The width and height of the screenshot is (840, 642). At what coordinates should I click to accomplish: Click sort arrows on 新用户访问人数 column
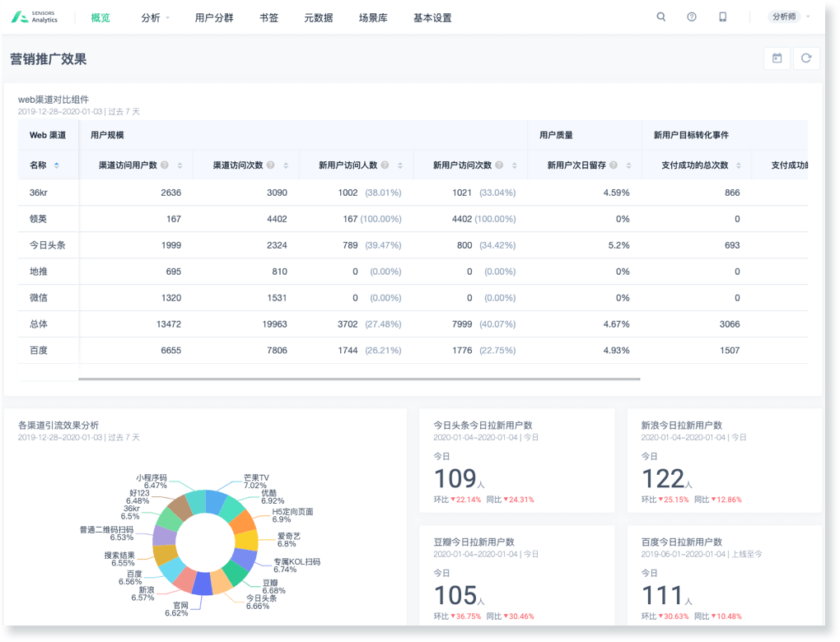click(400, 165)
